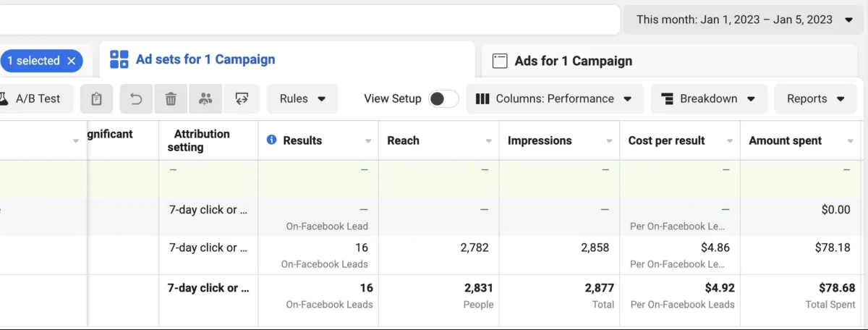Sort by Cost per result column
Screen dimensions: 868x330
pyautogui.click(x=666, y=140)
